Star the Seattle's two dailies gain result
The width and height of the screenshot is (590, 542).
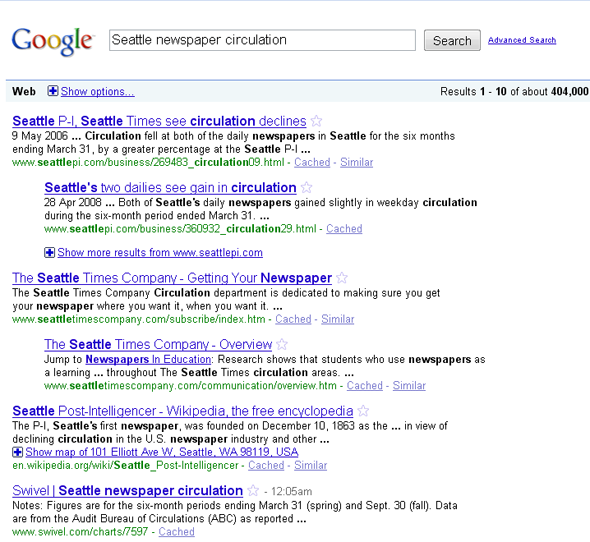coord(307,187)
